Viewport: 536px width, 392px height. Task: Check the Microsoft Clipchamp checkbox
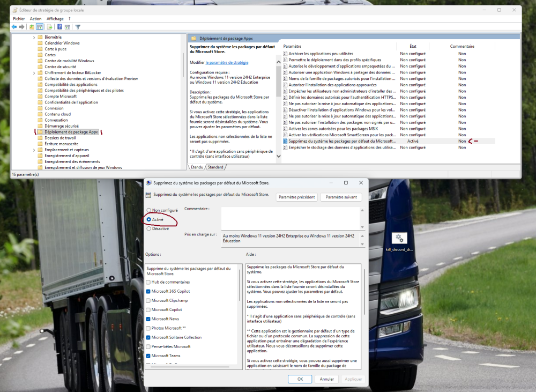tap(148, 301)
